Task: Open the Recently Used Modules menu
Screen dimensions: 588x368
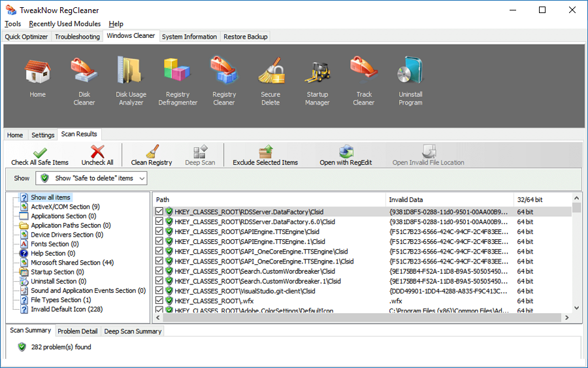Action: pyautogui.click(x=65, y=24)
